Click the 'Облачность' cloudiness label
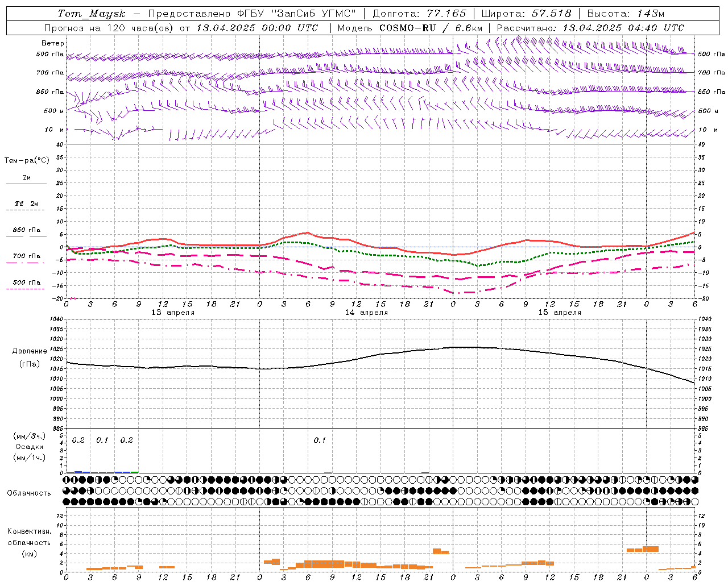The image size is (728, 582). coord(29,493)
